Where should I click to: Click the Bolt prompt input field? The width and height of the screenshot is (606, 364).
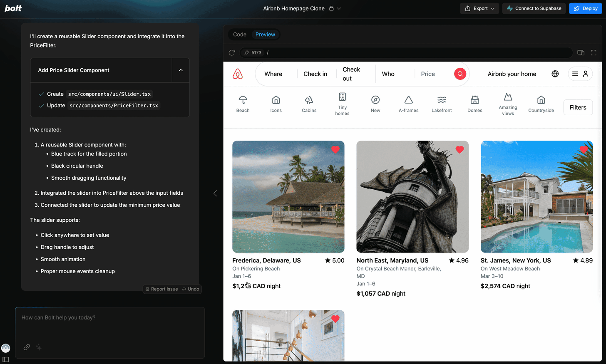[x=110, y=324]
